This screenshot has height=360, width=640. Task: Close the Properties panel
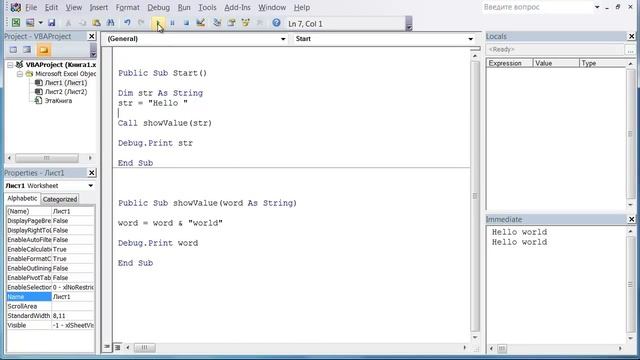[x=92, y=173]
